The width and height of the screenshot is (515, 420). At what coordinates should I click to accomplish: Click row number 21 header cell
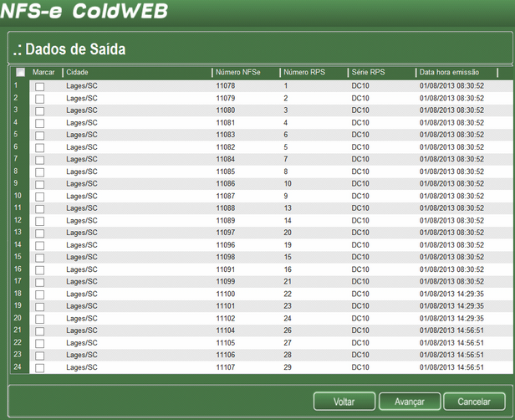click(x=16, y=330)
